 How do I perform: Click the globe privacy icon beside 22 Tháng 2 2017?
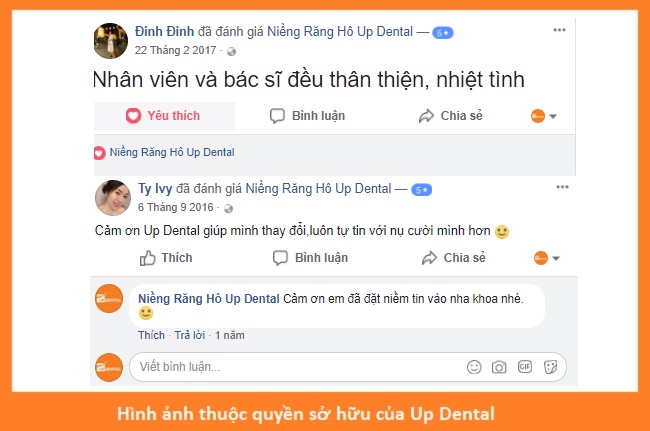pos(231,51)
